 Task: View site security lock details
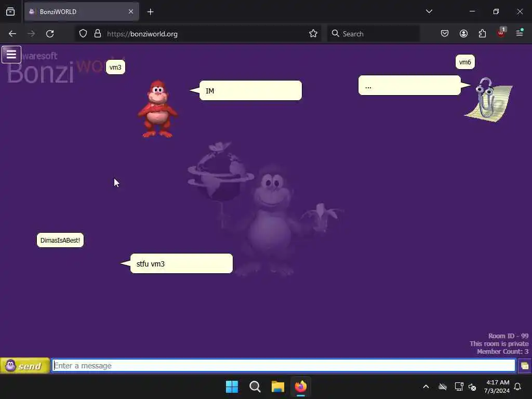coord(98,34)
